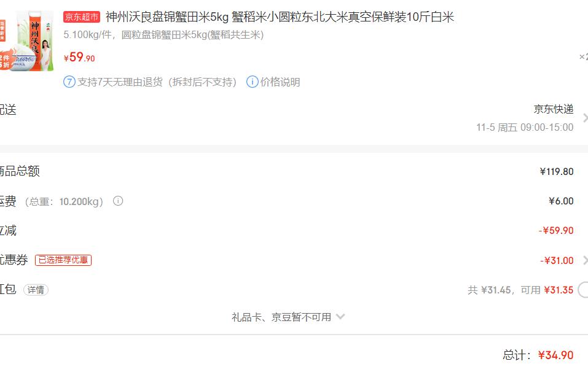The image size is (588, 372).
Task: Select the 11-5 周五 09:00-15:00 delivery time
Action: click(525, 127)
